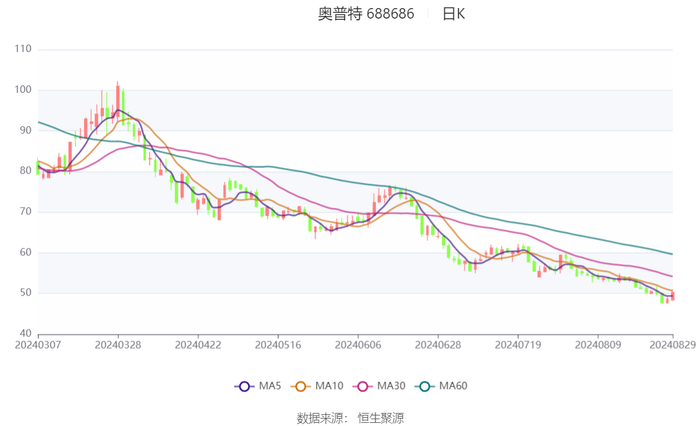The width and height of the screenshot is (700, 426).
Task: Click the y-axis value 100
Action: coord(23,89)
